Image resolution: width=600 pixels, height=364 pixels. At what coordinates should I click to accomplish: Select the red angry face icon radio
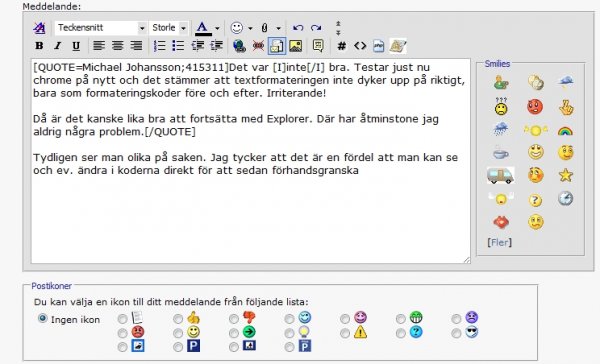(122, 333)
